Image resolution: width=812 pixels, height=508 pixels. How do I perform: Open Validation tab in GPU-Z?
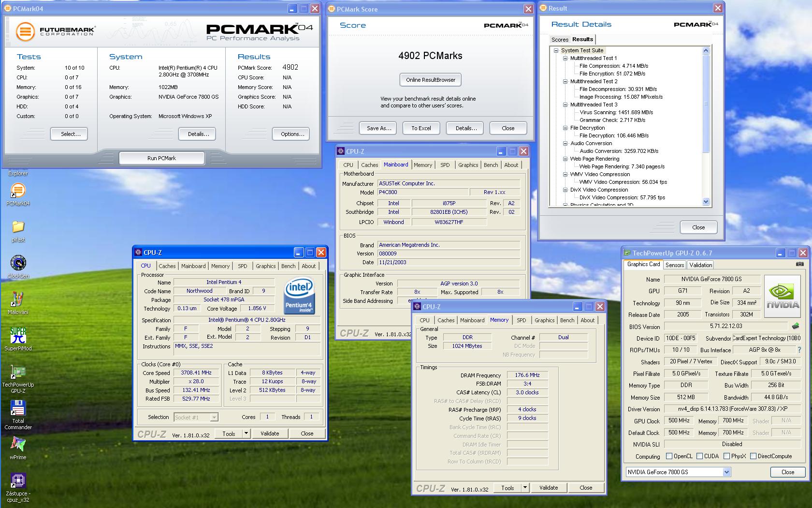[701, 265]
